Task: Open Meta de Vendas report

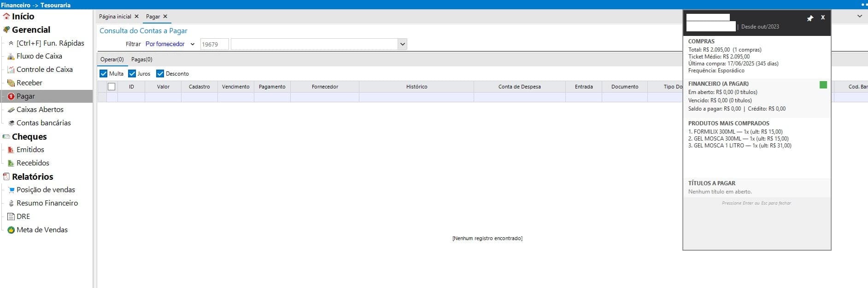Action: (42, 230)
